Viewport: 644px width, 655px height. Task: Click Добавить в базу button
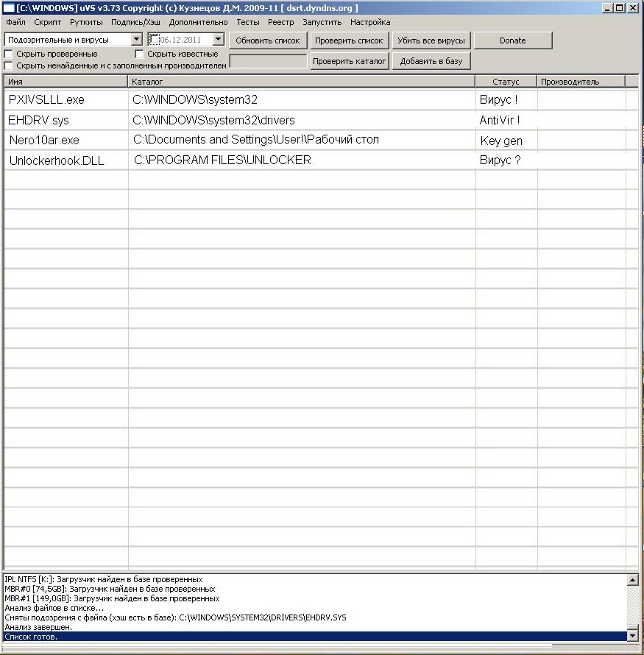[x=431, y=61]
